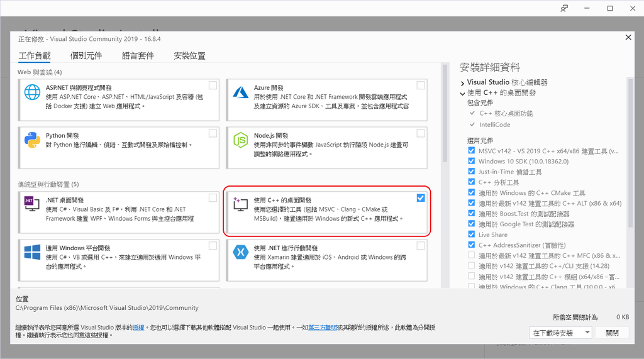The image size is (644, 359).
Task: Click the Web 與雲端 (4) section heading
Action: click(40, 72)
